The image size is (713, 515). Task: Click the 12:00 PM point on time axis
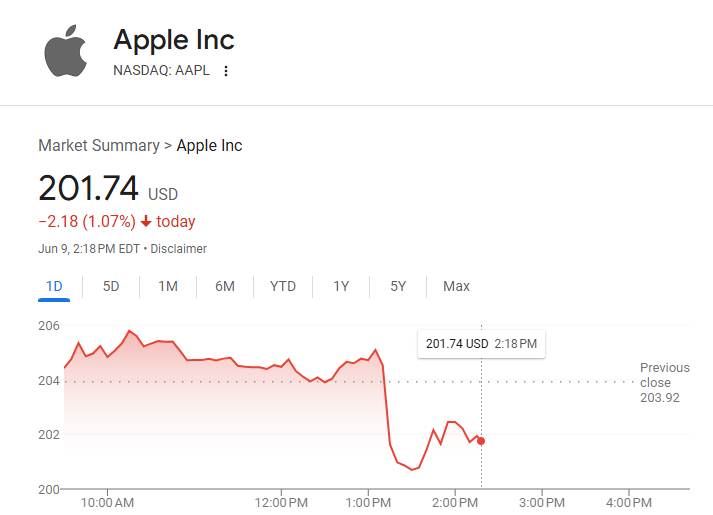point(281,500)
